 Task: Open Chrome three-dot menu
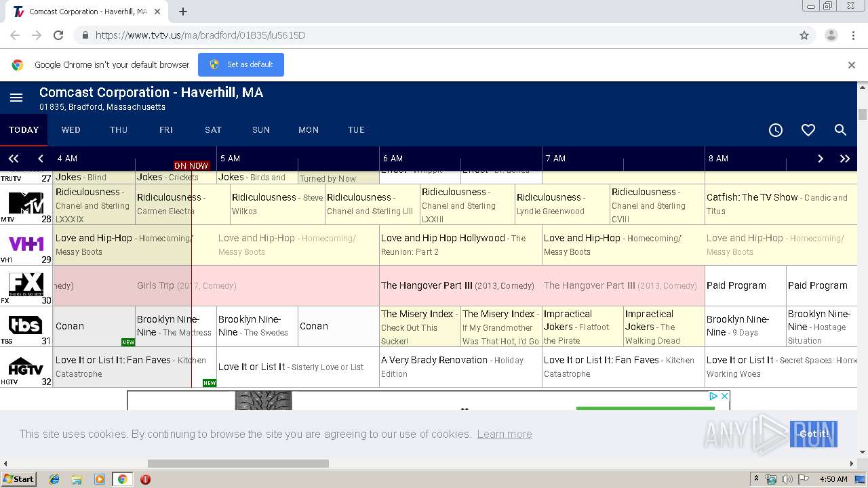coord(853,35)
